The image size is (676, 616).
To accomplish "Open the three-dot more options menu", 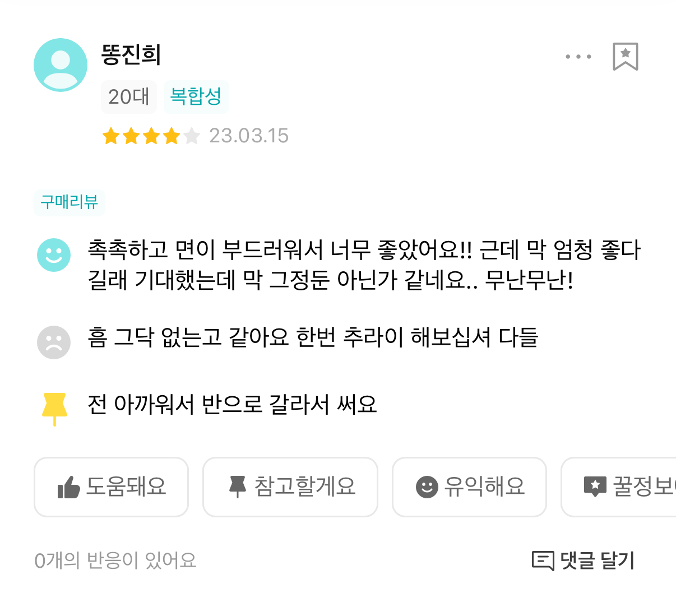I will click(x=578, y=57).
